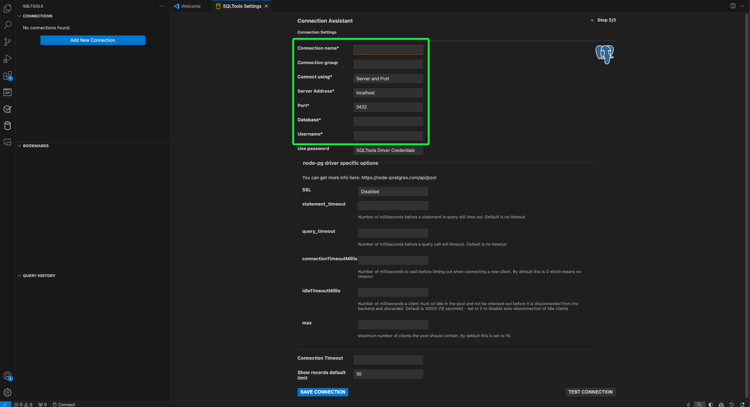Open the Search view in the activity bar
Screen dimensions: 750x407
7,25
